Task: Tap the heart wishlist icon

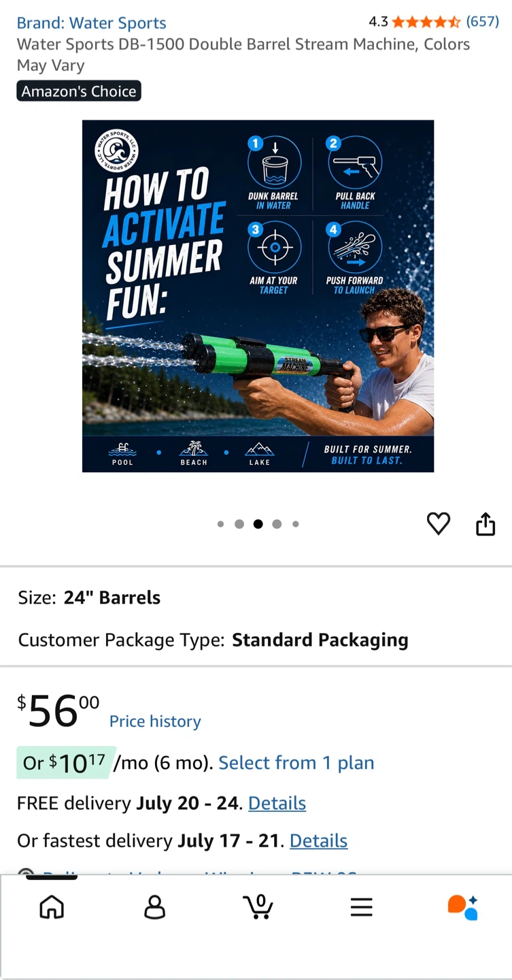Action: tap(439, 523)
